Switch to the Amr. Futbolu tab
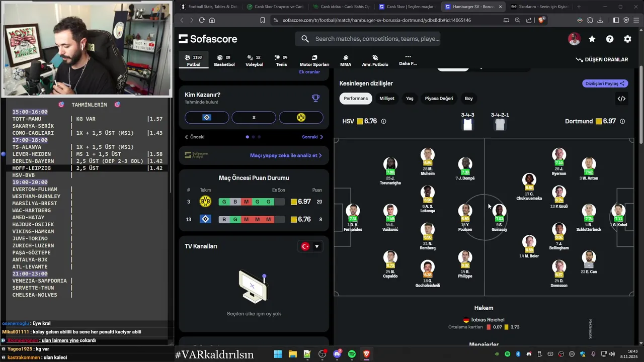Viewport: 644px width, 362px height. click(375, 61)
